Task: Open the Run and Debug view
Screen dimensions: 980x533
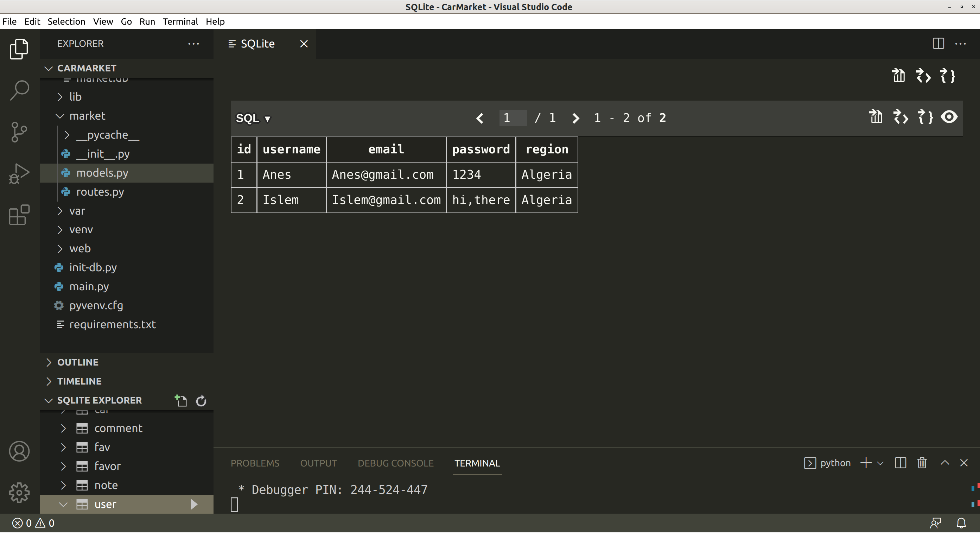Action: pos(19,173)
